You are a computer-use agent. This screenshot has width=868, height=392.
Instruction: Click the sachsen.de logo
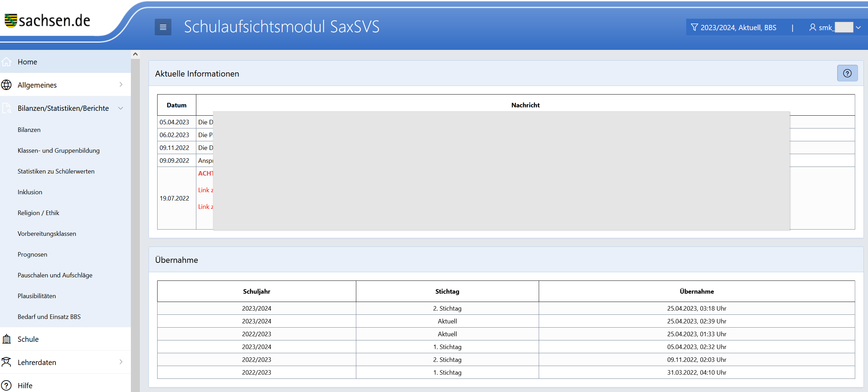pos(47,21)
